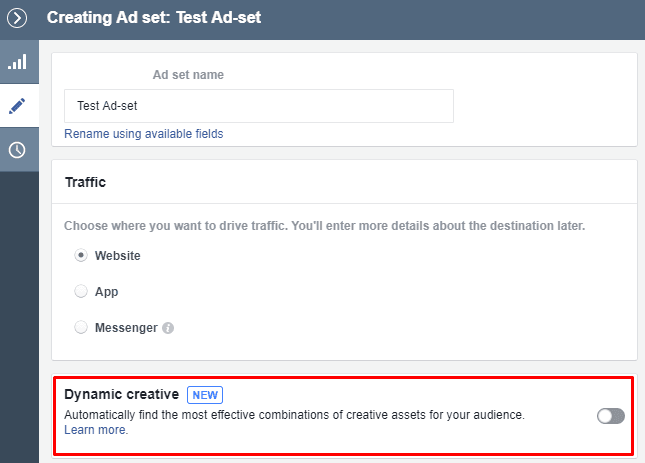This screenshot has width=645, height=463.
Task: Follow the Learn more link
Action: 96,430
